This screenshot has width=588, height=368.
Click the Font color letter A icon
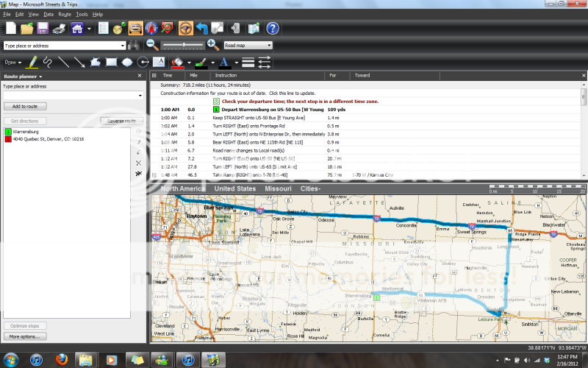pos(224,63)
